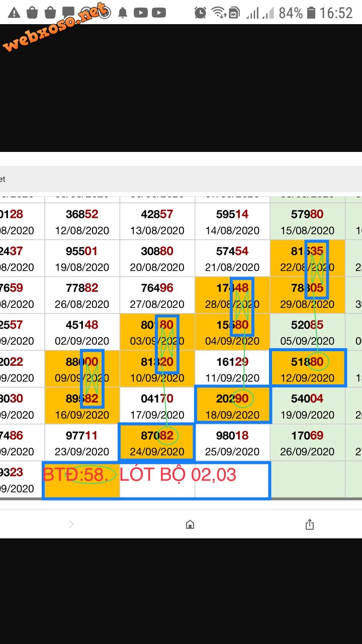362x644 pixels.
Task: Tap the forward chevron in bottom bar
Action: (x=71, y=524)
